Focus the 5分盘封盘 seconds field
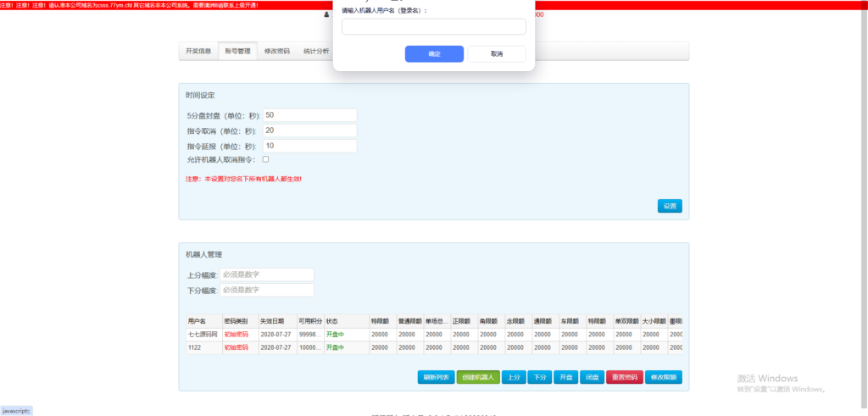 point(310,115)
